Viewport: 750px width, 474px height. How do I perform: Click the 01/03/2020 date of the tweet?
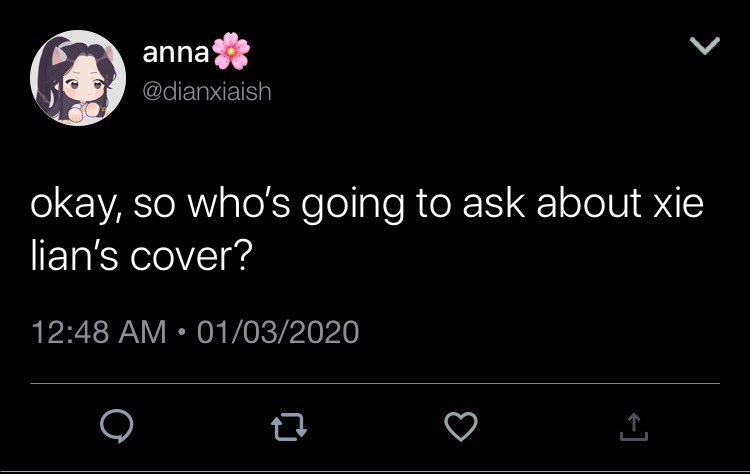(278, 332)
